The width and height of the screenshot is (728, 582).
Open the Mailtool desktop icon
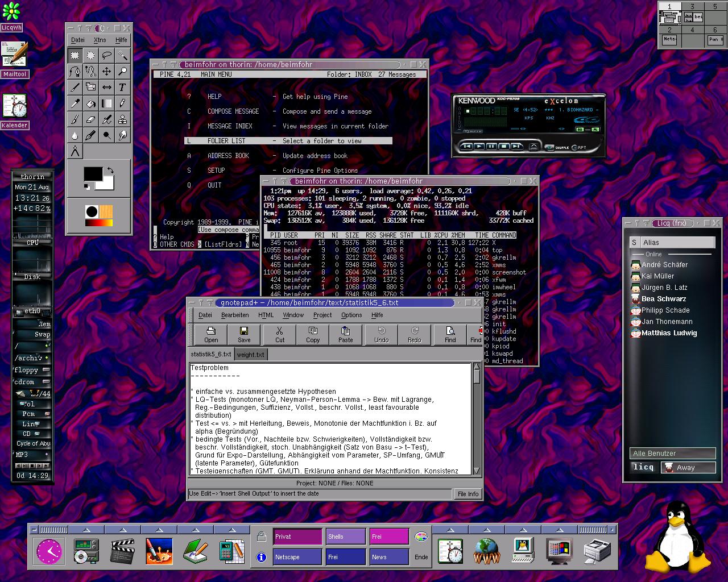click(14, 60)
